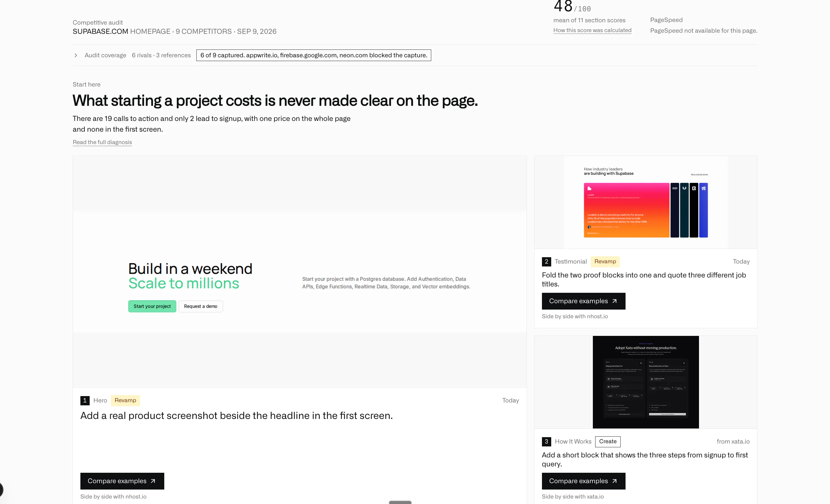Open the Xata dark screenshot thumbnail
This screenshot has width=830, height=504.
(645, 382)
